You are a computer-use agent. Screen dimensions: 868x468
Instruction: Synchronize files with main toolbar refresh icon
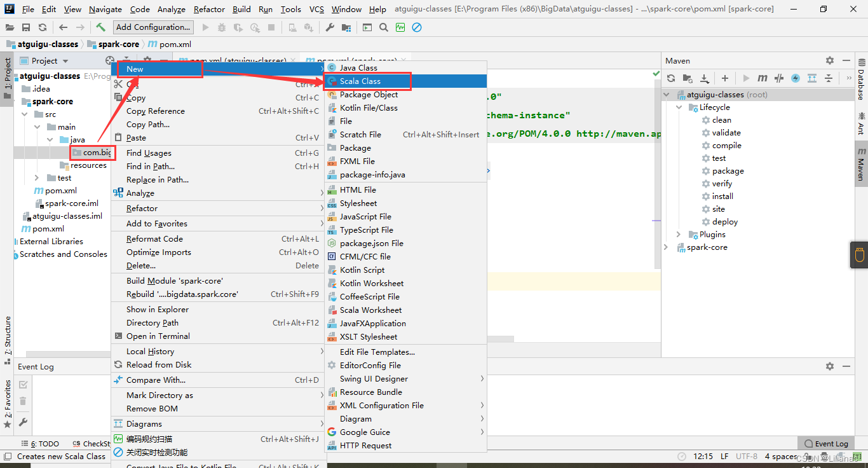(42, 27)
